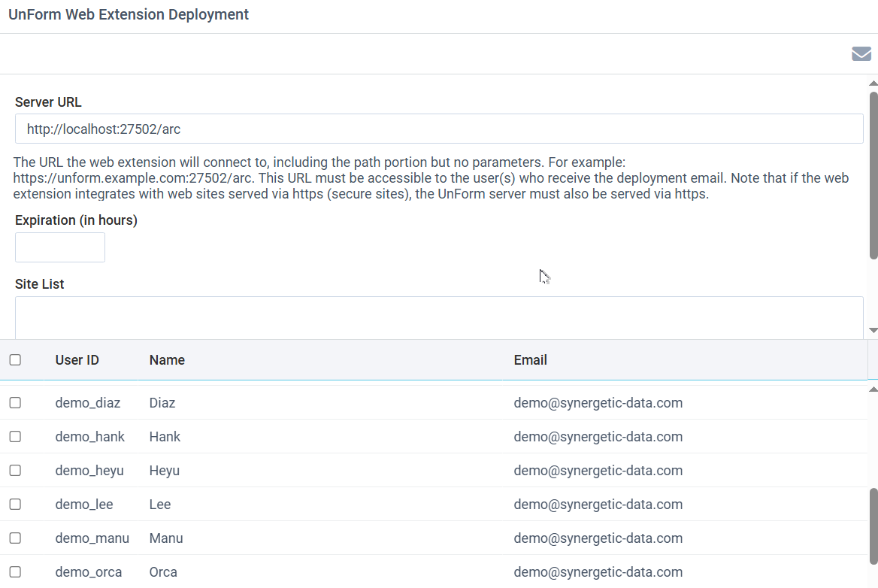Click the name Diaz in the table
Screen dimensions: 878x588
click(x=162, y=402)
